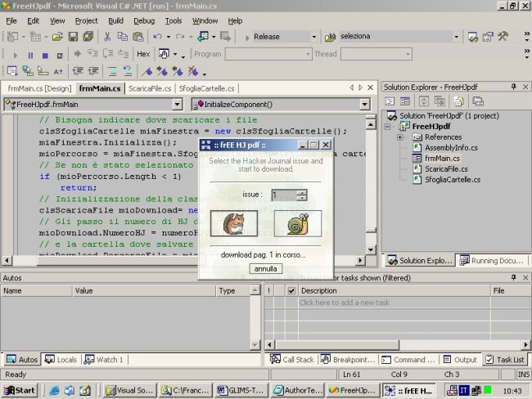Open dropdown arrow next to Breakpoints hand icon

175,54
